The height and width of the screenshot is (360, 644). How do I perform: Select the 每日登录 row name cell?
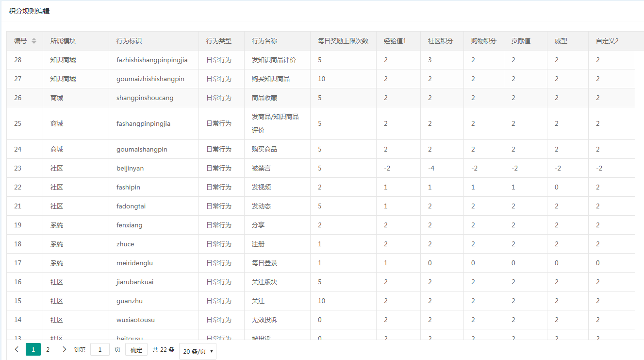pyautogui.click(x=264, y=263)
